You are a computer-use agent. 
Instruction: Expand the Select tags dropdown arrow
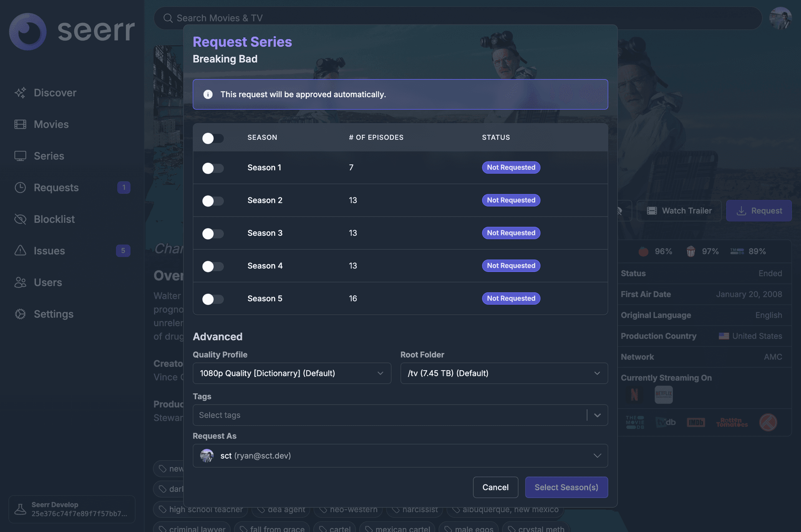tap(597, 415)
